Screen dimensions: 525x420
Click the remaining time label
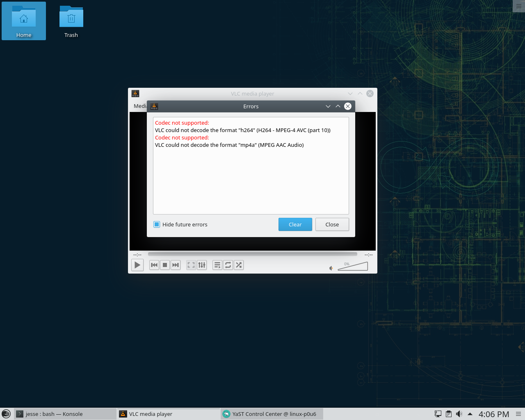tap(369, 255)
